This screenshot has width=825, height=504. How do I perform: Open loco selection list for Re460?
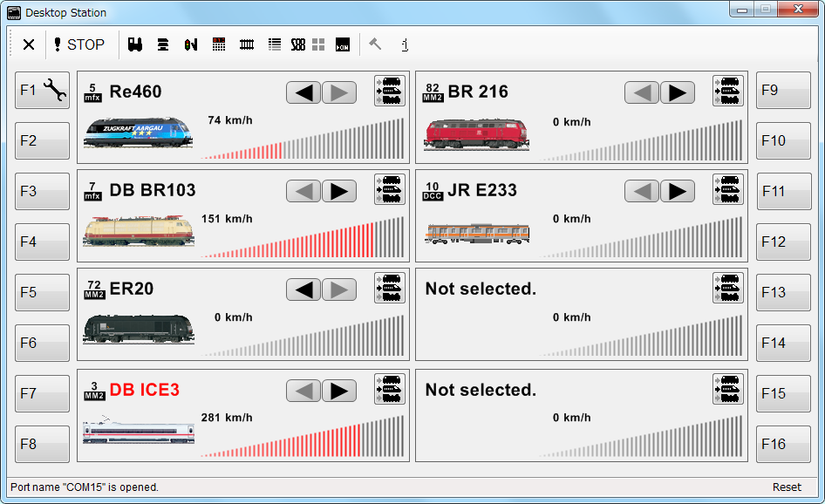tap(390, 91)
